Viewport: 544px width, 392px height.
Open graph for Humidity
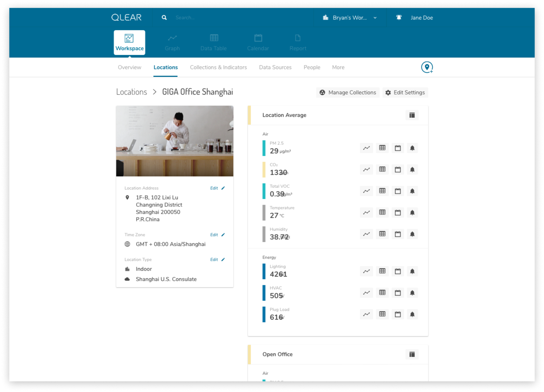366,234
